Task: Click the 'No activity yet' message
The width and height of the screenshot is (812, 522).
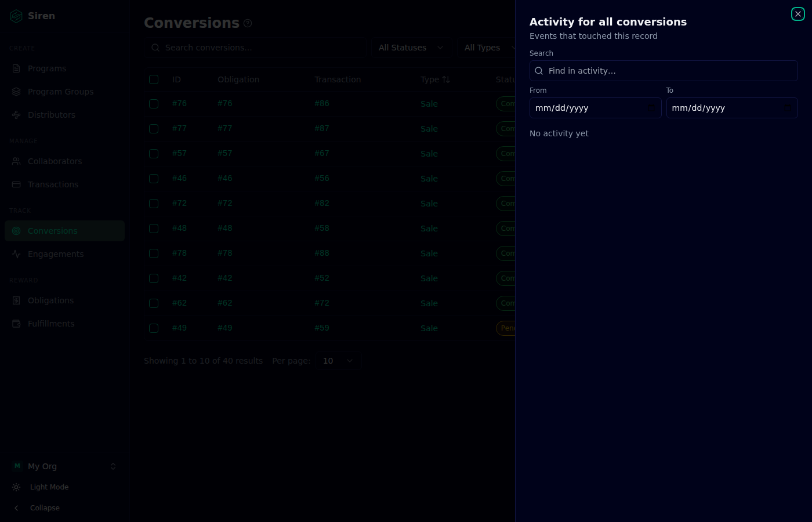Action: pos(559,133)
